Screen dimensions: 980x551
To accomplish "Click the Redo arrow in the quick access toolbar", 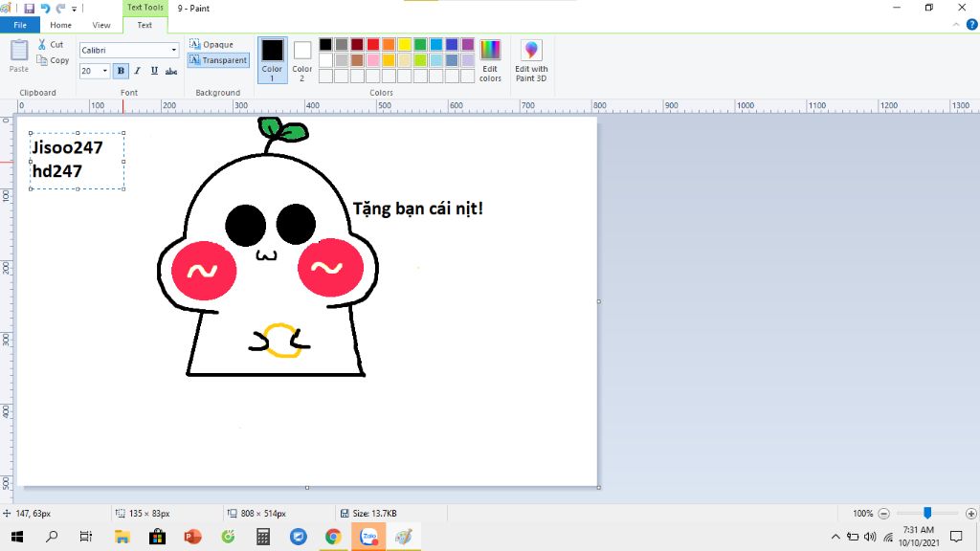I will pyautogui.click(x=60, y=8).
